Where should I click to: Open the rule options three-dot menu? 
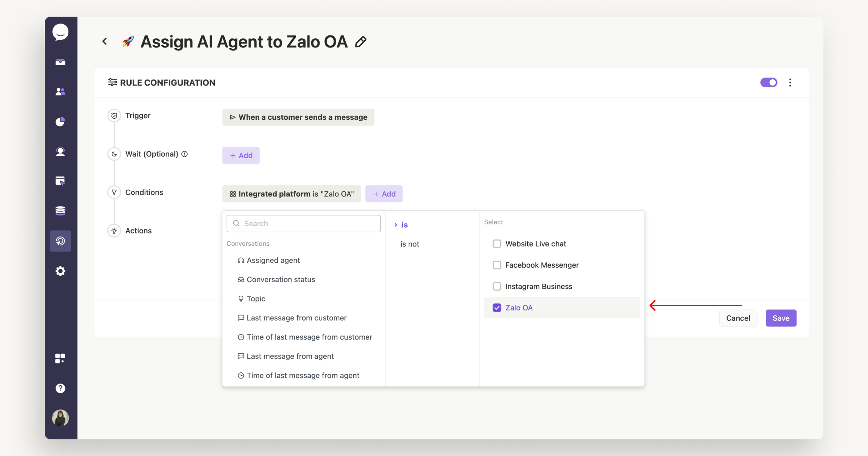click(790, 83)
